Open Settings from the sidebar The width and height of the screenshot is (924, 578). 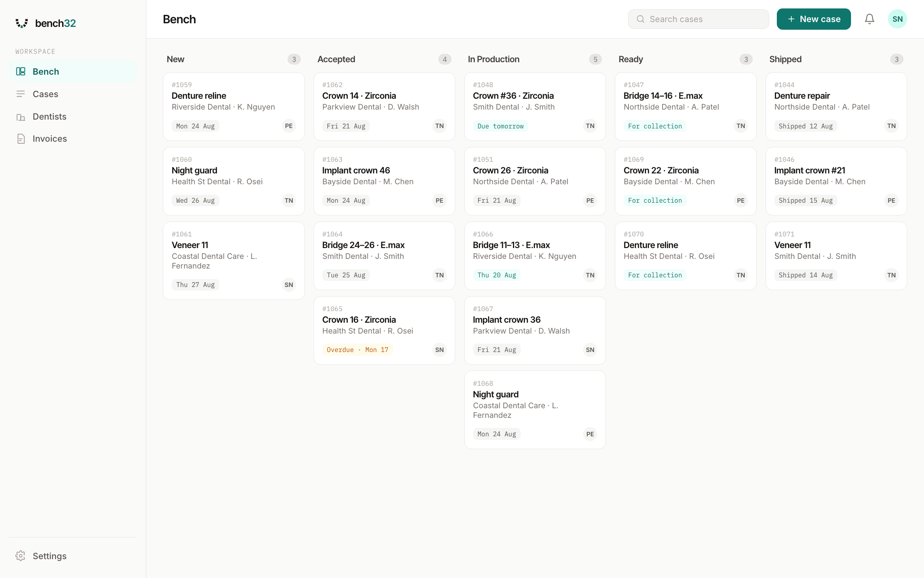coord(73,556)
